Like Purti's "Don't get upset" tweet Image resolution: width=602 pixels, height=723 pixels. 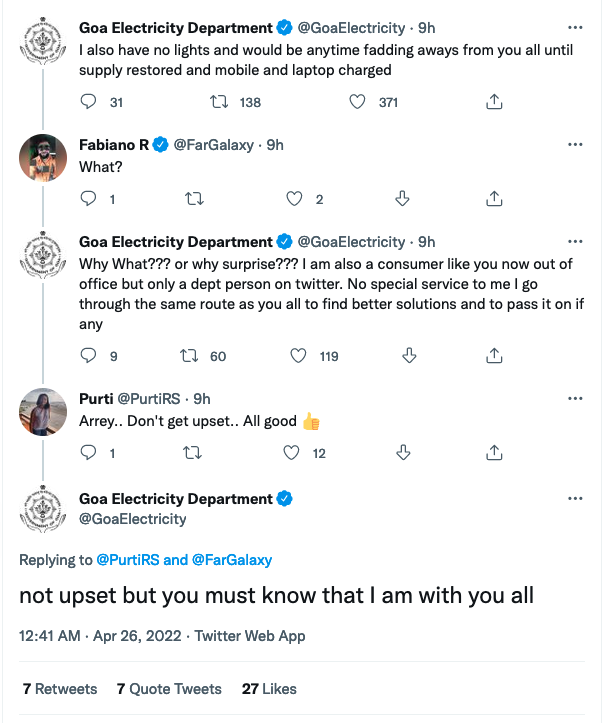click(292, 453)
